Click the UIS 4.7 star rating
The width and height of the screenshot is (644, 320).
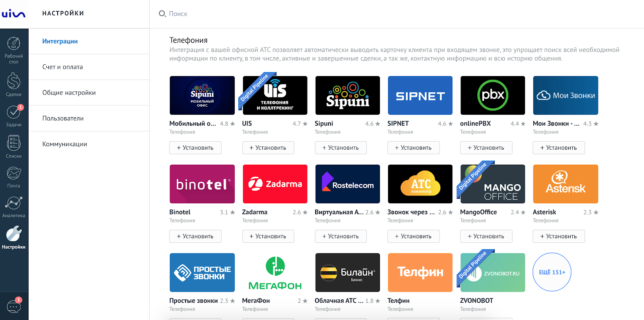point(300,124)
